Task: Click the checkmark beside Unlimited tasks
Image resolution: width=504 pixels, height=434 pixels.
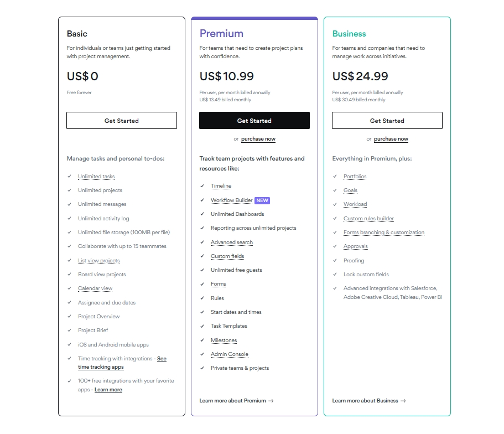Action: (x=69, y=176)
